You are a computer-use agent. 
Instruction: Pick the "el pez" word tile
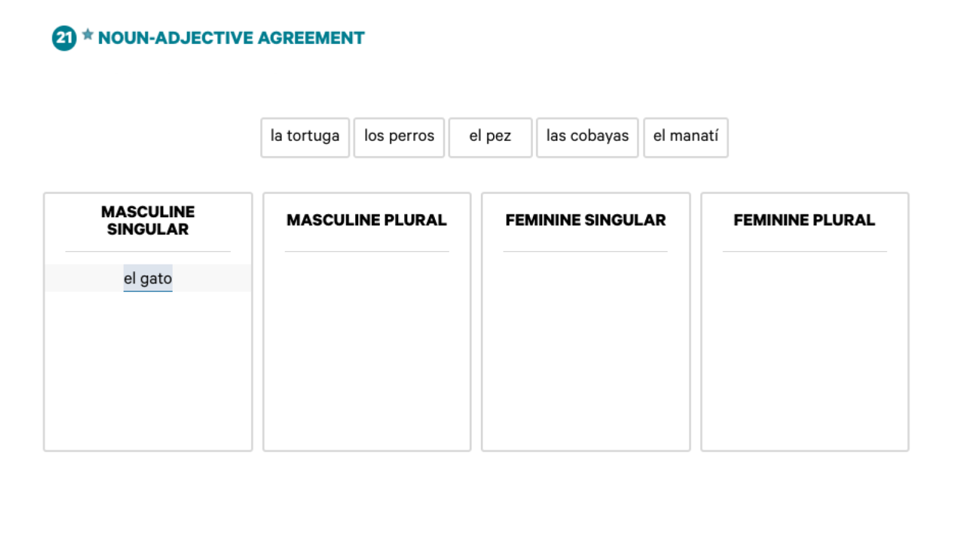pos(490,137)
